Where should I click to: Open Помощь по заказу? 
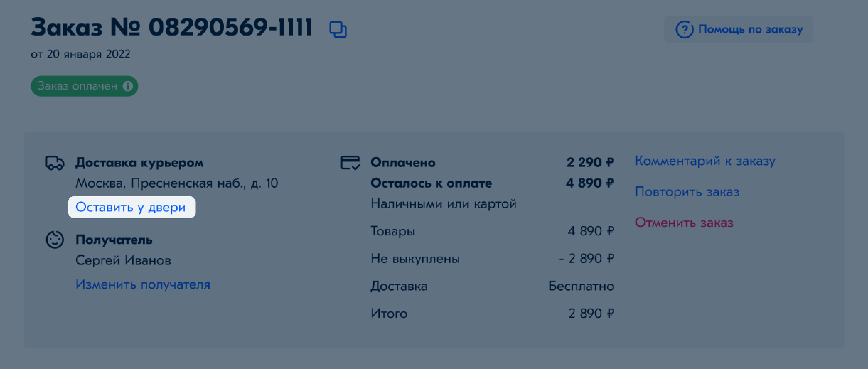(x=739, y=29)
